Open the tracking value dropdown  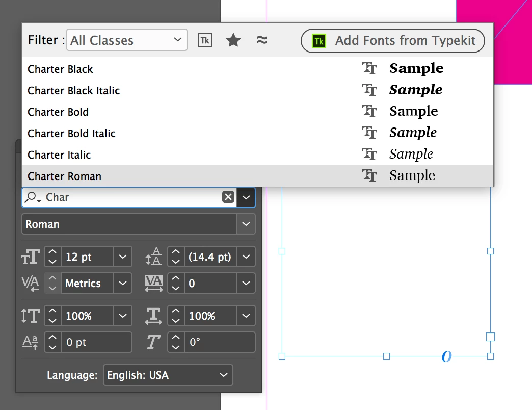click(x=246, y=283)
